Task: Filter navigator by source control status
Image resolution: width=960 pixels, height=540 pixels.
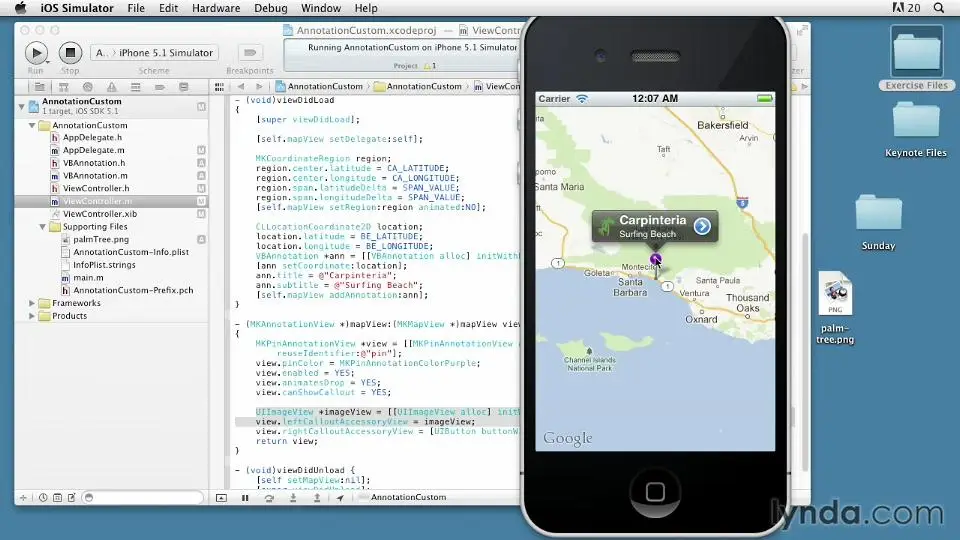Action: coord(57,498)
